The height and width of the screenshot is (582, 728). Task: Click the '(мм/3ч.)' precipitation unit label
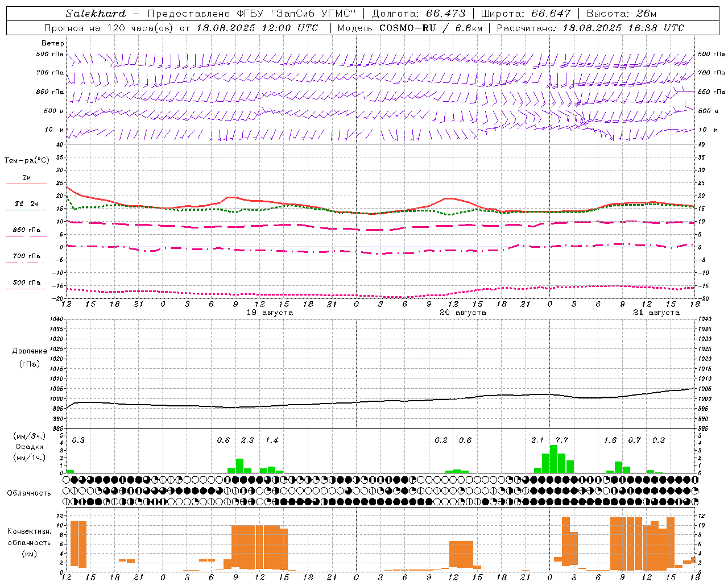[30, 436]
